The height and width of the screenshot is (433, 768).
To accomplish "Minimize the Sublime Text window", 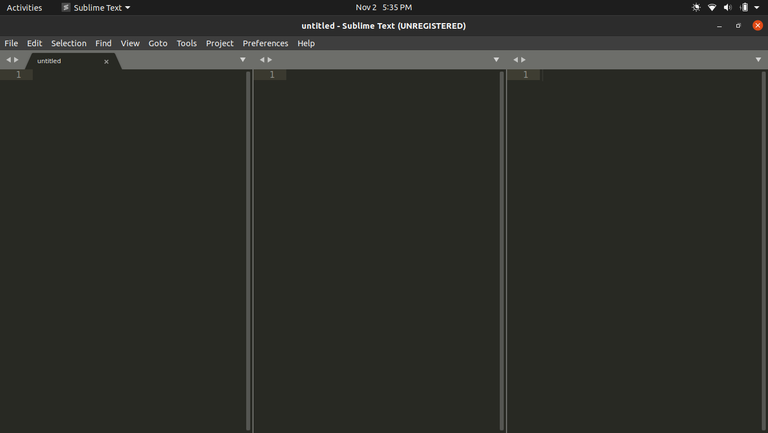I will (x=720, y=25).
